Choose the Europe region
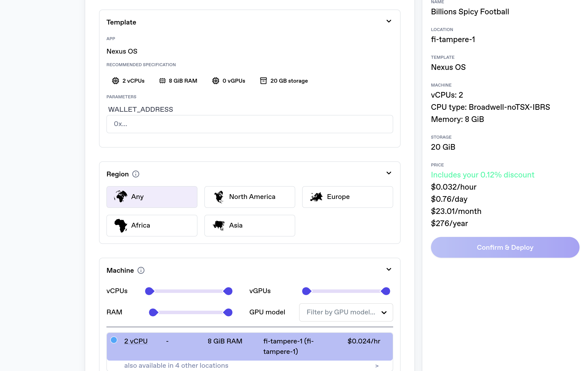 (347, 197)
